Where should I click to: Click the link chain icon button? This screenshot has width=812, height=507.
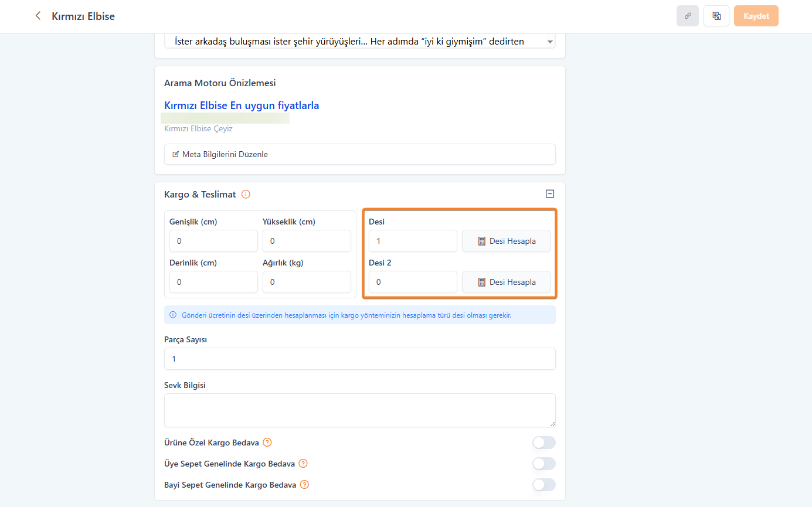(x=688, y=16)
